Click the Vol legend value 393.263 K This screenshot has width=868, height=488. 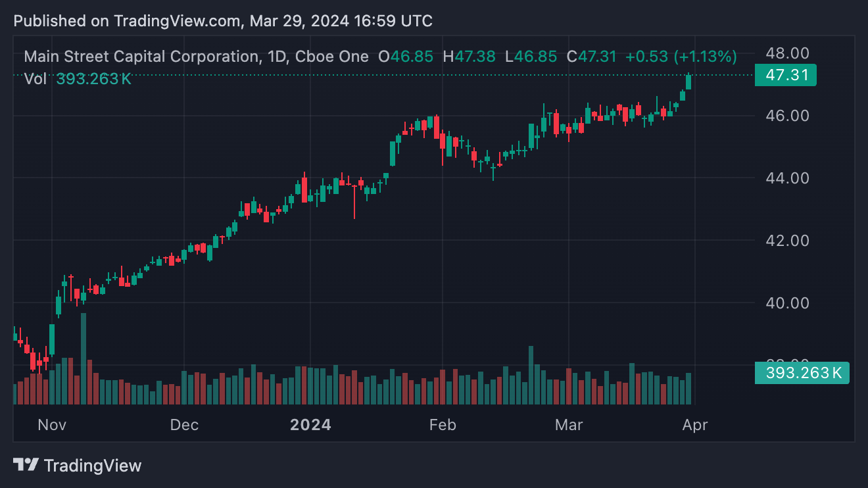[93, 79]
